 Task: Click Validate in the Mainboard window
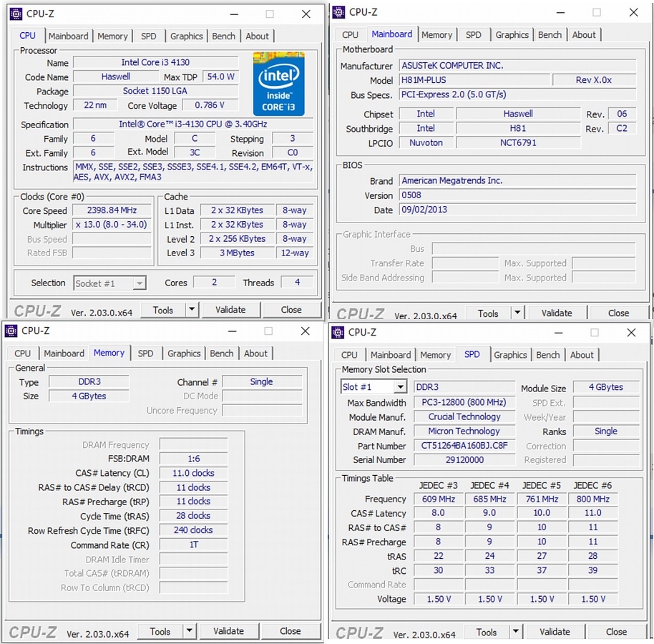pyautogui.click(x=557, y=313)
